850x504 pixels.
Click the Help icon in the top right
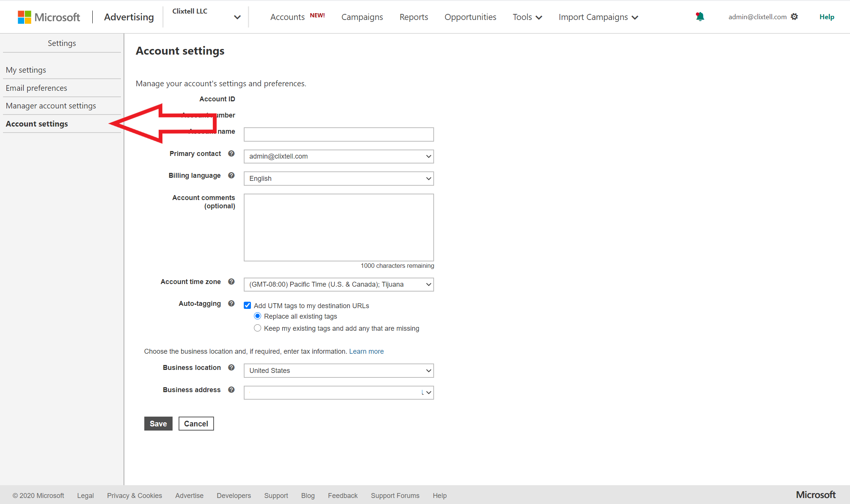(827, 16)
